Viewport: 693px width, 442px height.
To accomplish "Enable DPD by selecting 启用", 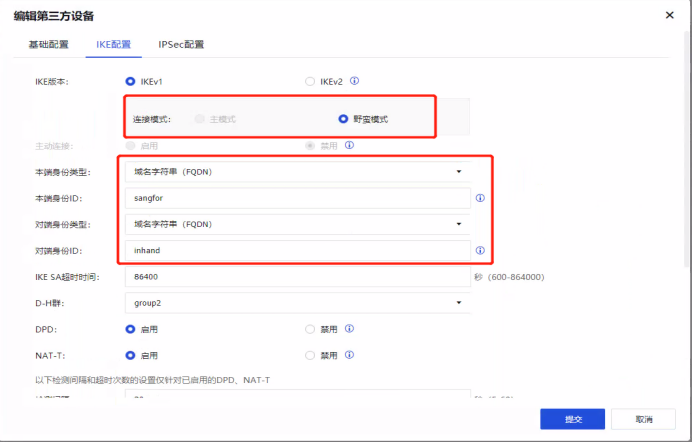I will click(131, 328).
